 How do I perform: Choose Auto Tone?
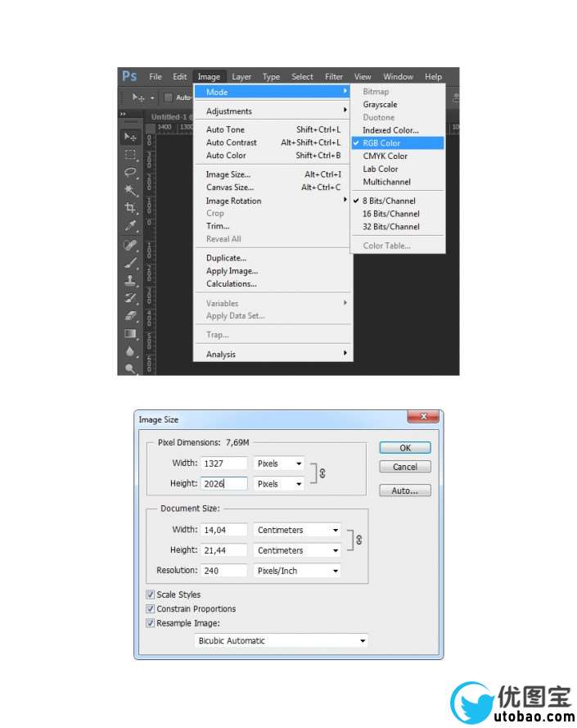point(273,129)
